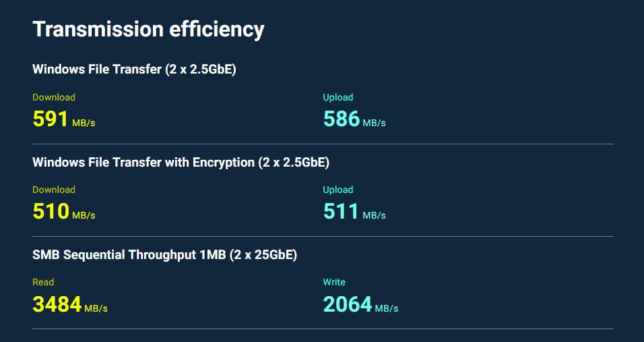Viewport: 644px width, 342px height.
Task: Select the 586 upload speed value
Action: 342,119
